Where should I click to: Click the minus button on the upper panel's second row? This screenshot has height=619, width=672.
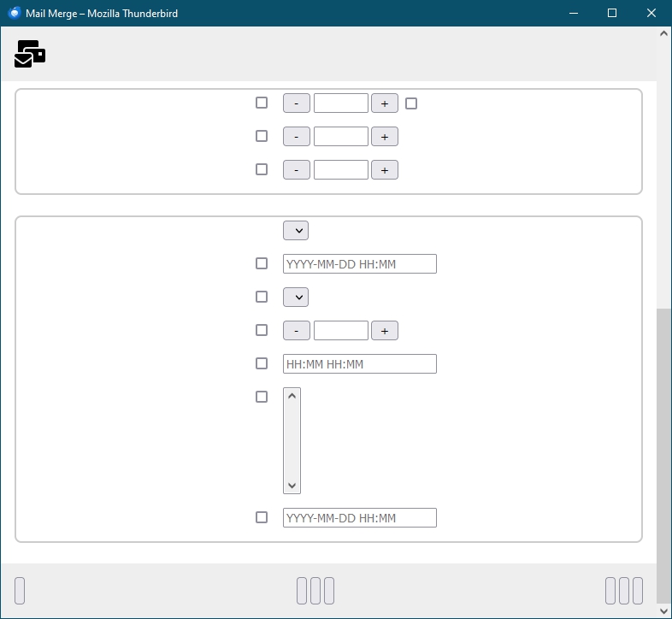(x=297, y=137)
